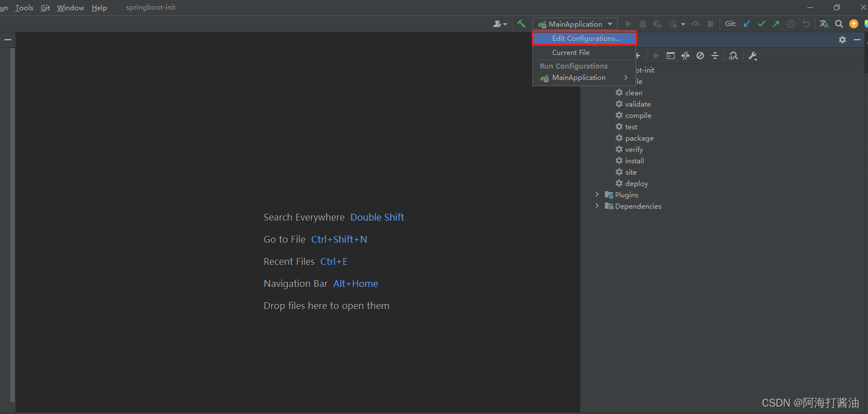Expand the MainApplication run configurations submenu
868x414 pixels.
tap(625, 78)
